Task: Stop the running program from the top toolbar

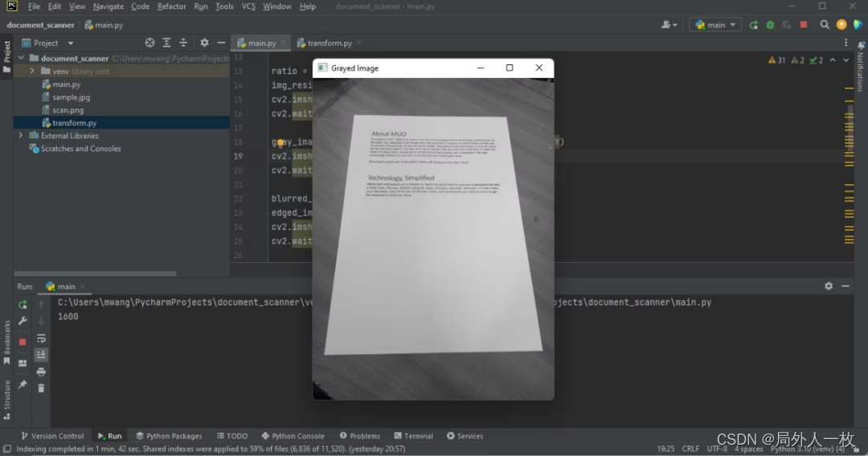Action: pos(803,25)
